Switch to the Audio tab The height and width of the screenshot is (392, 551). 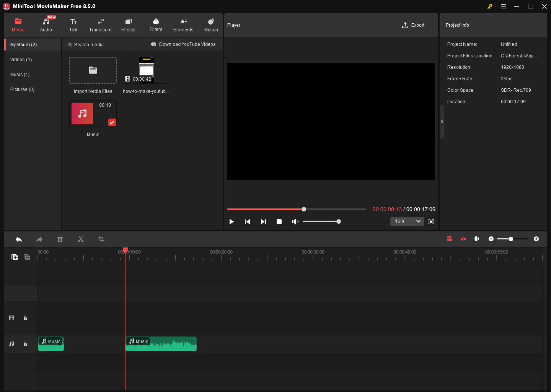pyautogui.click(x=46, y=25)
